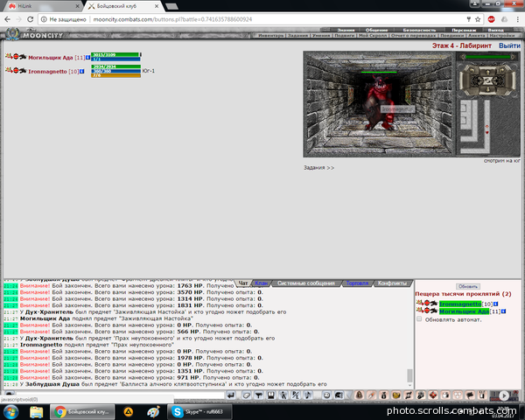Toggle the 'Обновлять автомат.' checkbox
Screen dimensions: 525x420
419,318
